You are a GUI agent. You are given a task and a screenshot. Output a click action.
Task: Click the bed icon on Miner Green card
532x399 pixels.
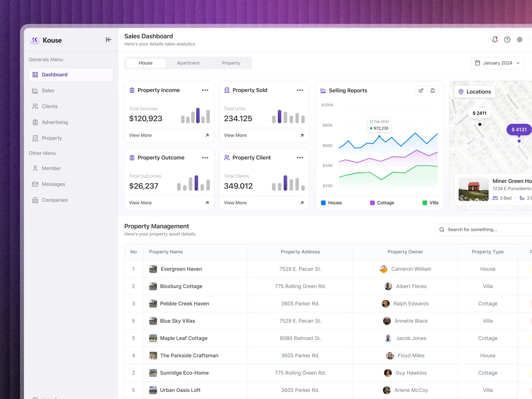coord(495,198)
